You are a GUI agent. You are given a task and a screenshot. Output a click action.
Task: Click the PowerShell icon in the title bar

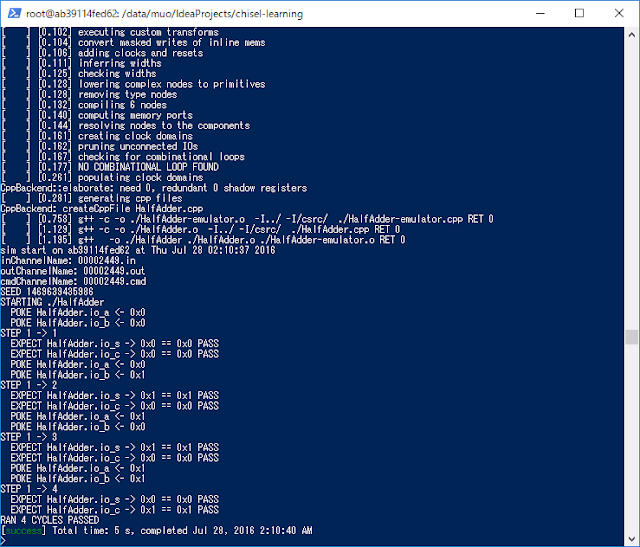pyautogui.click(x=14, y=13)
